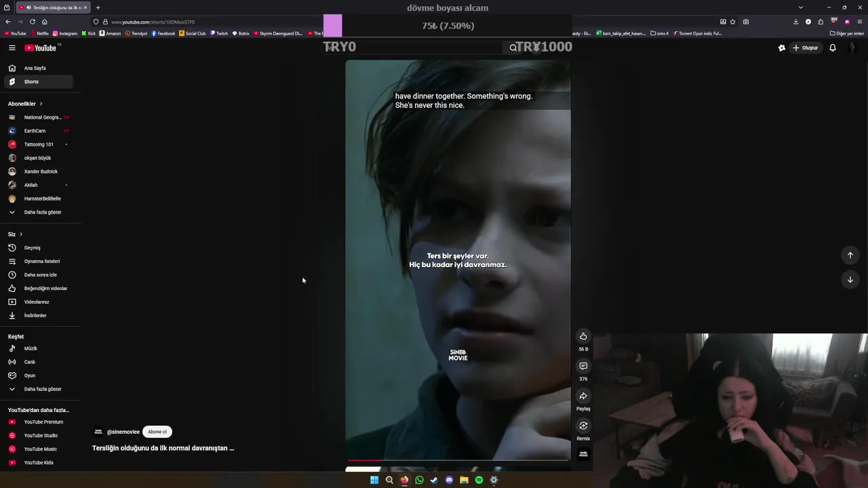Reload the page in the browser
Viewport: 868px width, 488px height.
[x=32, y=22]
